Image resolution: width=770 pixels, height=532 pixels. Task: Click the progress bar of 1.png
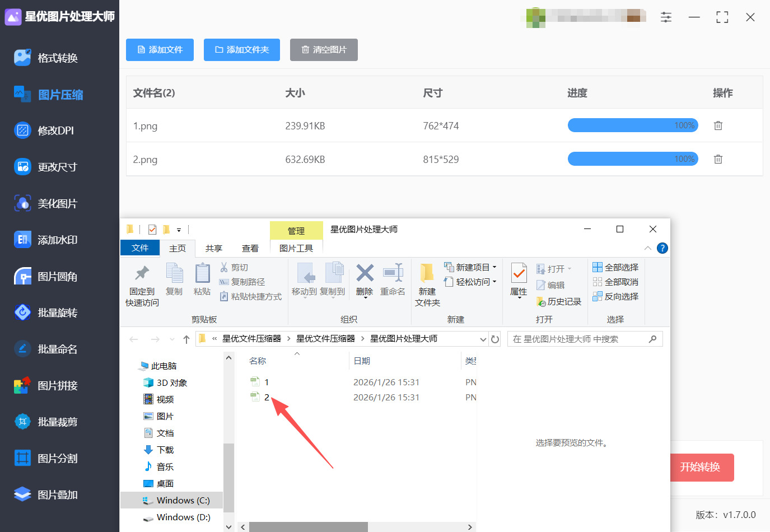[633, 125]
